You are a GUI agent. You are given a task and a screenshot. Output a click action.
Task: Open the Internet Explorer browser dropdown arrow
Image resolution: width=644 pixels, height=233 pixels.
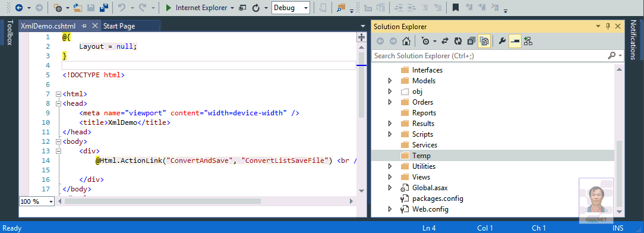232,8
